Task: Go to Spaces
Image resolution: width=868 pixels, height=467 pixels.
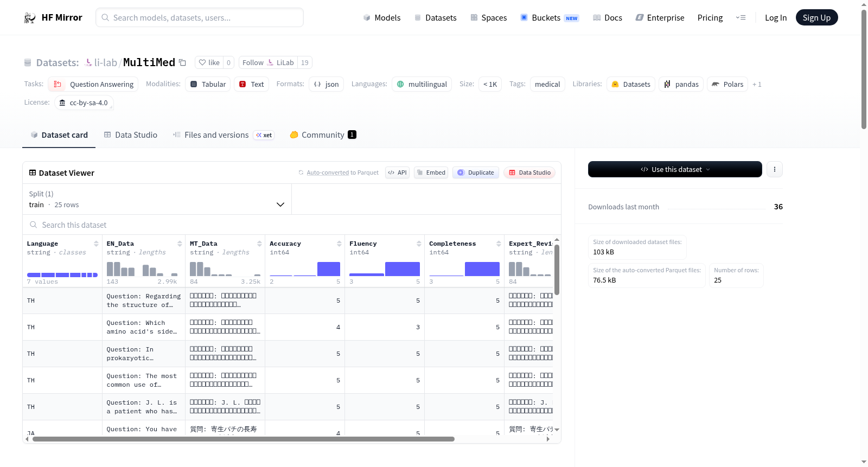Action: point(488,18)
